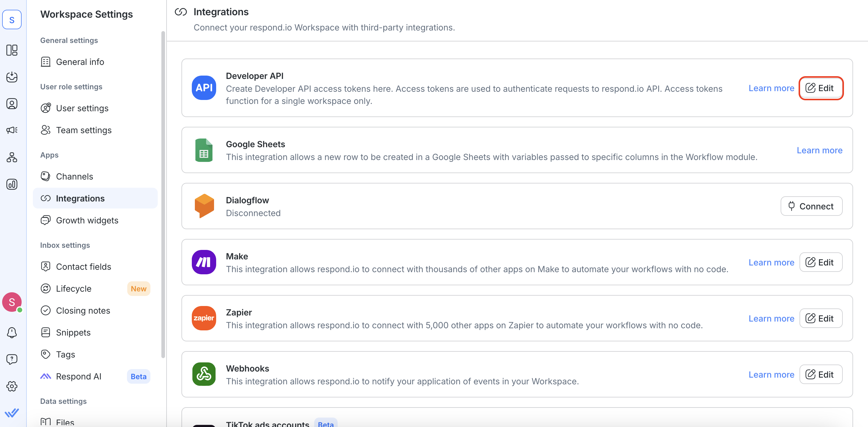This screenshot has width=868, height=427.
Task: Open Lifecycle settings
Action: coord(73,289)
